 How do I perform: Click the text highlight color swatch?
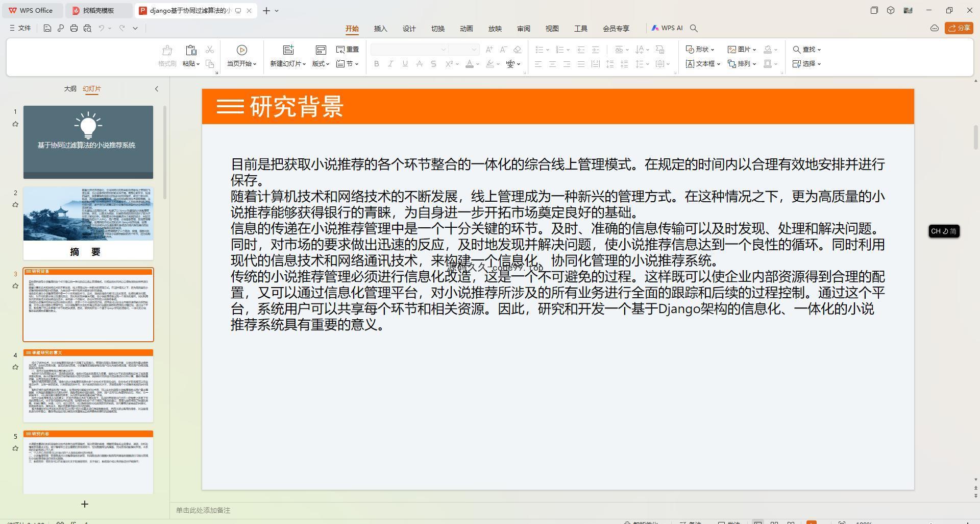[x=490, y=64]
